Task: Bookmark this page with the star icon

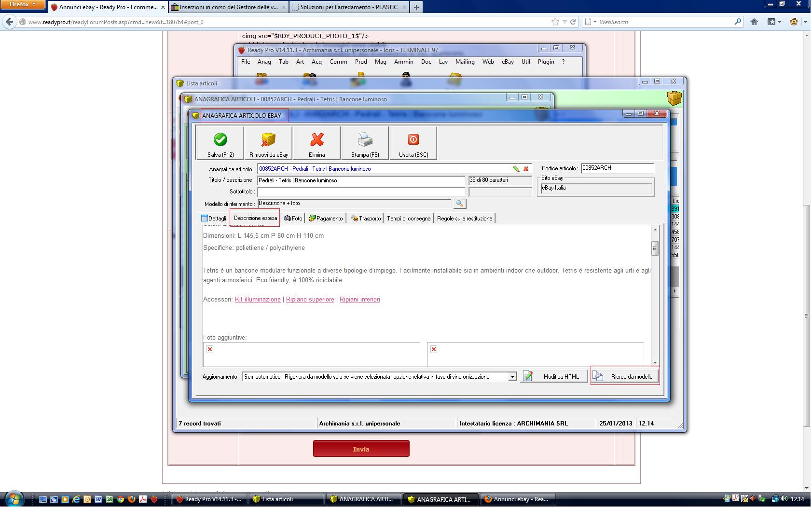Action: click(x=555, y=22)
